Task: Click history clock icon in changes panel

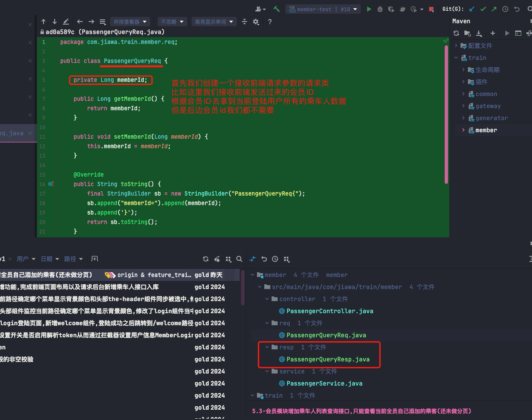Action: click(275, 259)
